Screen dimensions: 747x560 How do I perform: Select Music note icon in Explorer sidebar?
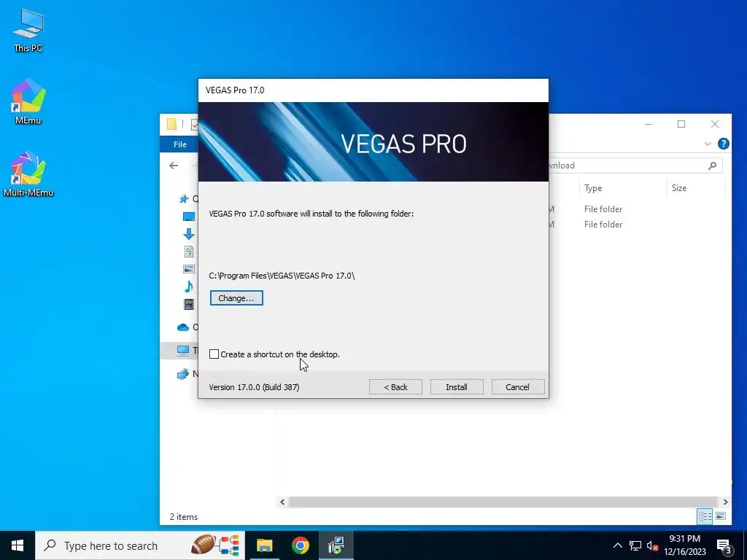189,287
